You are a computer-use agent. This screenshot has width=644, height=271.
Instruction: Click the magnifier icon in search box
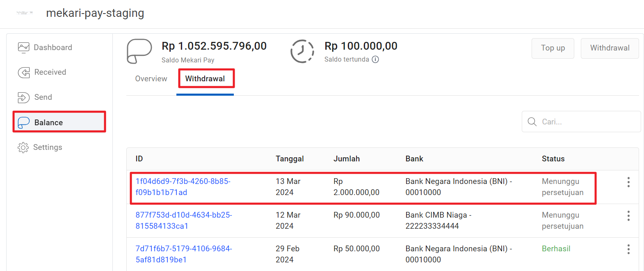pos(532,122)
